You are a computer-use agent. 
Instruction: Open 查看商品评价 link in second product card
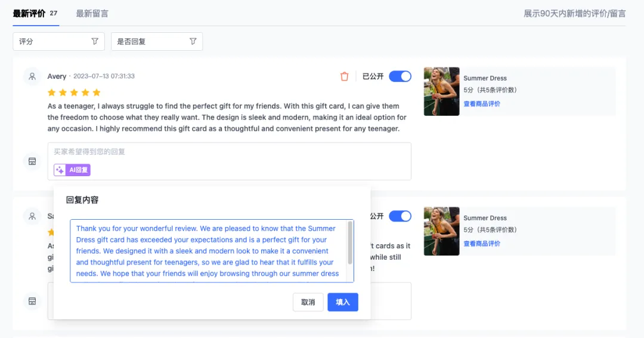pos(482,244)
